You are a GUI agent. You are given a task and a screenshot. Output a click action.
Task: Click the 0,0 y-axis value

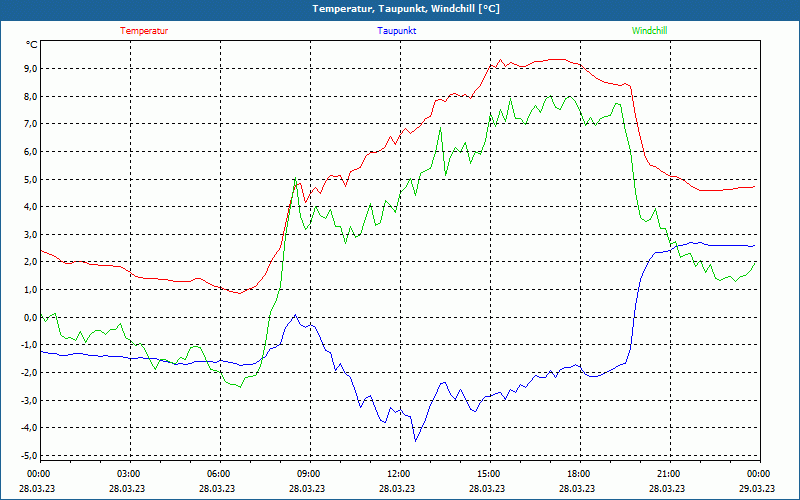[31, 317]
